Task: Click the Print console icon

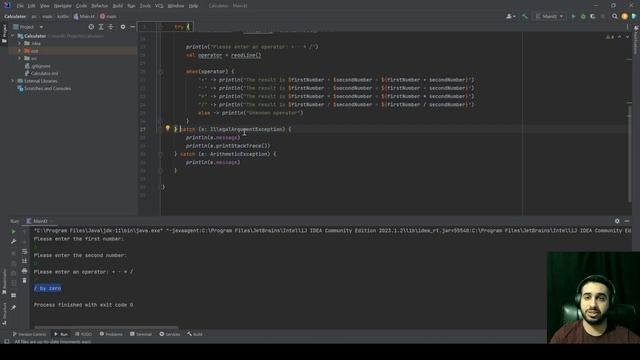Action: click(24, 271)
